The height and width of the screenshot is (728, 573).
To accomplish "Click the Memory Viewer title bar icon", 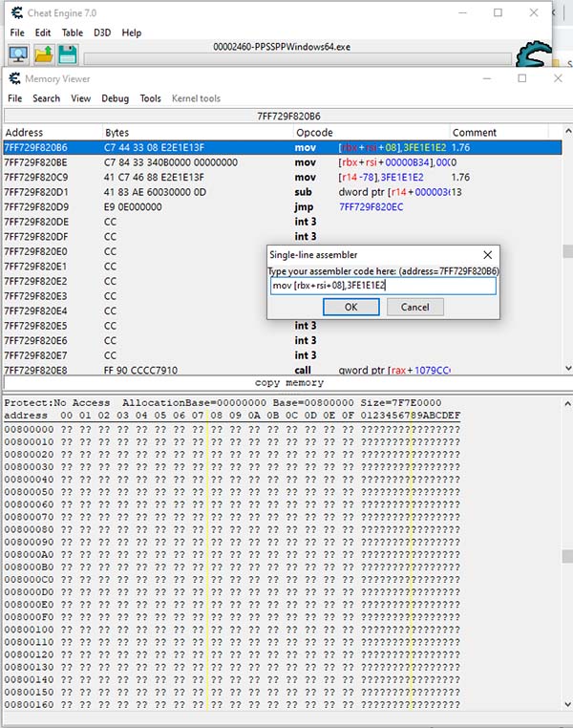I will [14, 78].
